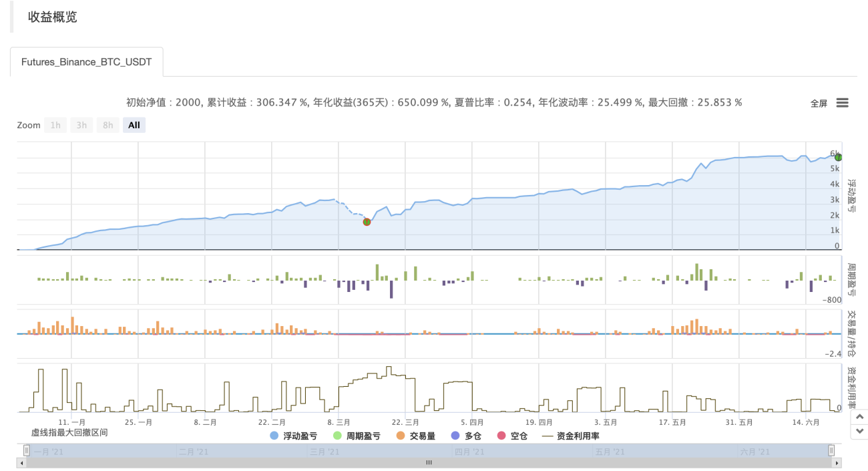Select the All zoom range

click(x=134, y=125)
